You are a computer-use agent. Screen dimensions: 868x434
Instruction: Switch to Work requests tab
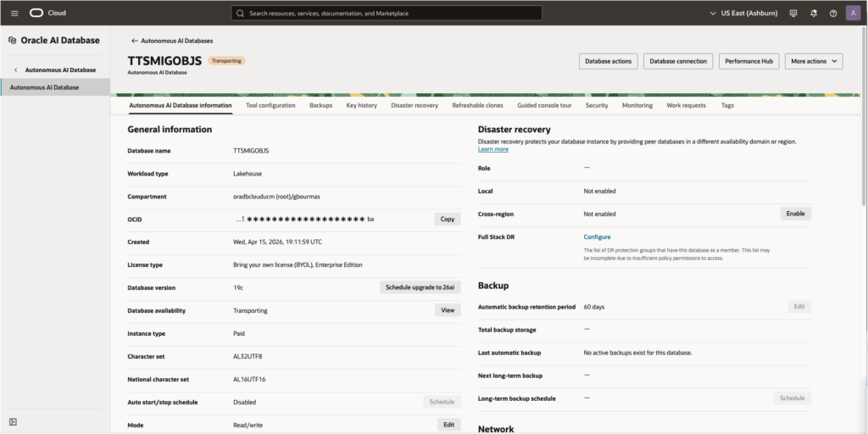tap(687, 105)
